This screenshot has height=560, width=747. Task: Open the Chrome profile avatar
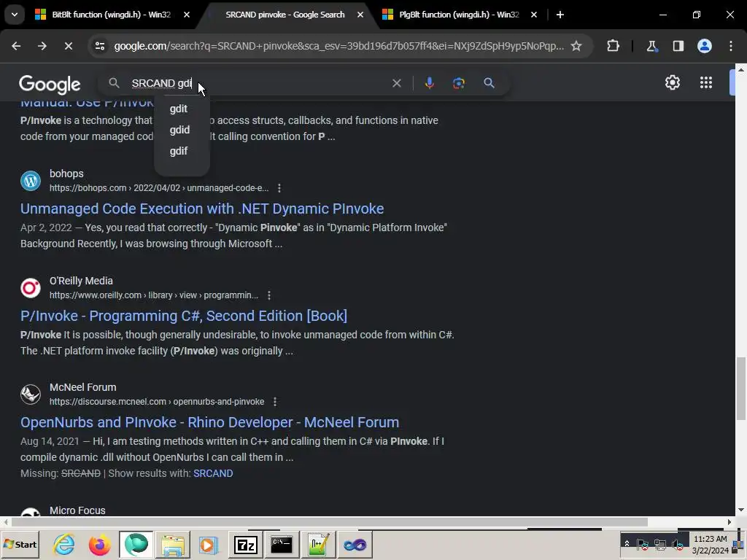705,46
